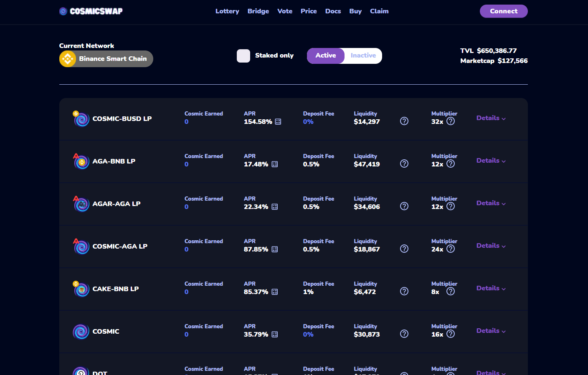The width and height of the screenshot is (588, 375).
Task: Open the Lottery page
Action: coord(227,11)
